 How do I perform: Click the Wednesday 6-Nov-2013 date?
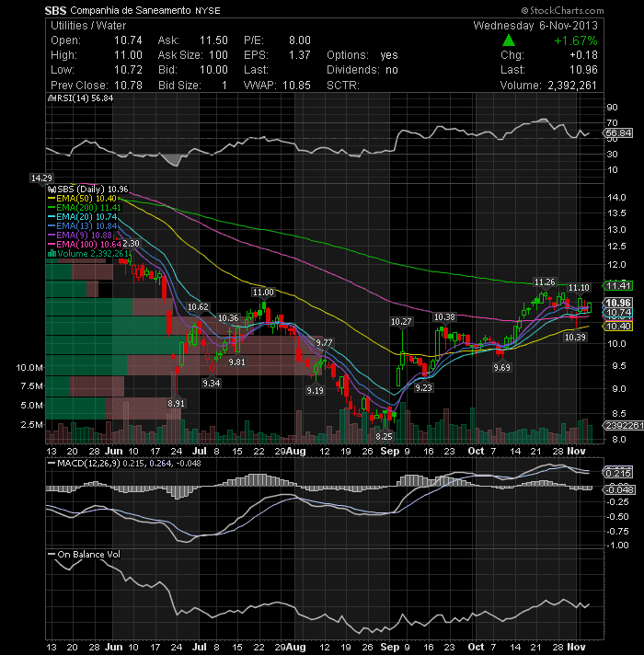[535, 26]
